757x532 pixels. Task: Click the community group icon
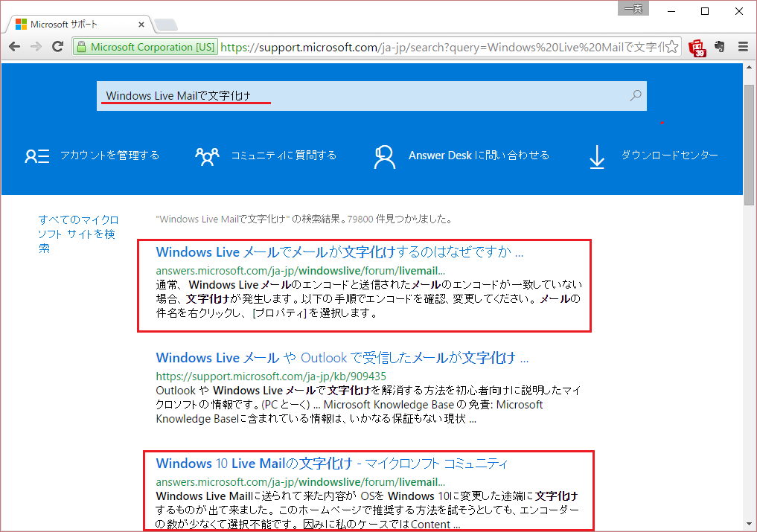207,156
